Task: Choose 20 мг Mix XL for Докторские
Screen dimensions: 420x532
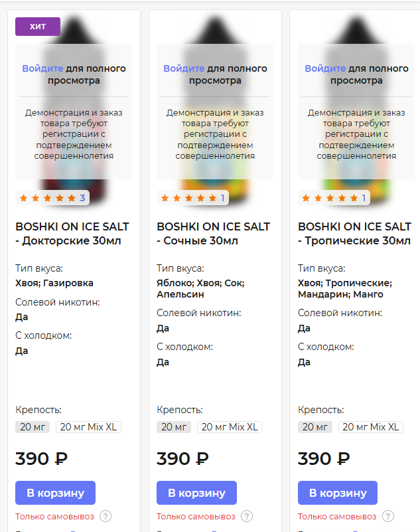Action: point(88,427)
